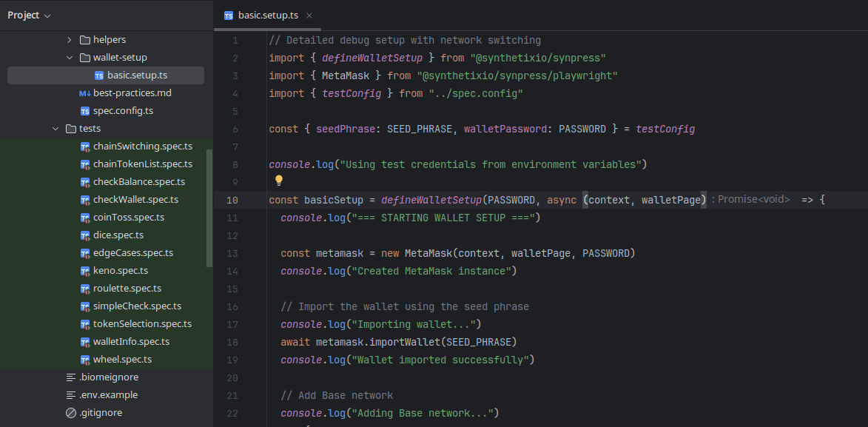Click the "Adding Base network..." string
Image resolution: width=868 pixels, height=427 pixels.
[423, 413]
